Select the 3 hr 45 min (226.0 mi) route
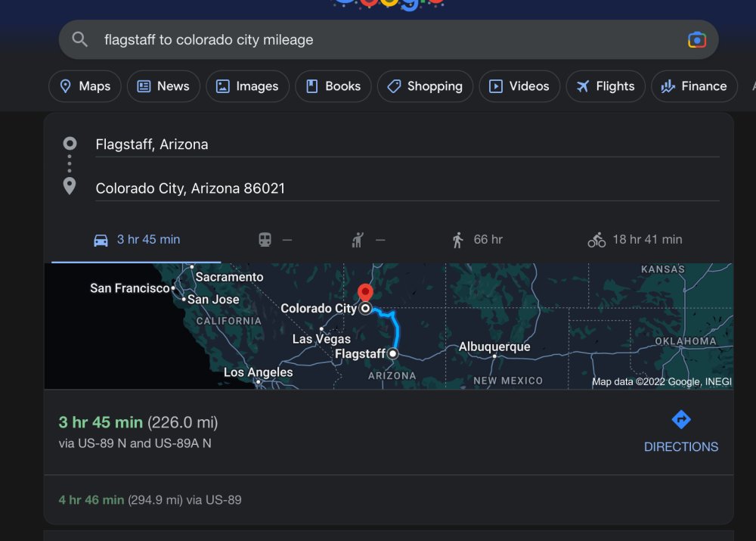The width and height of the screenshot is (756, 541). tap(138, 422)
